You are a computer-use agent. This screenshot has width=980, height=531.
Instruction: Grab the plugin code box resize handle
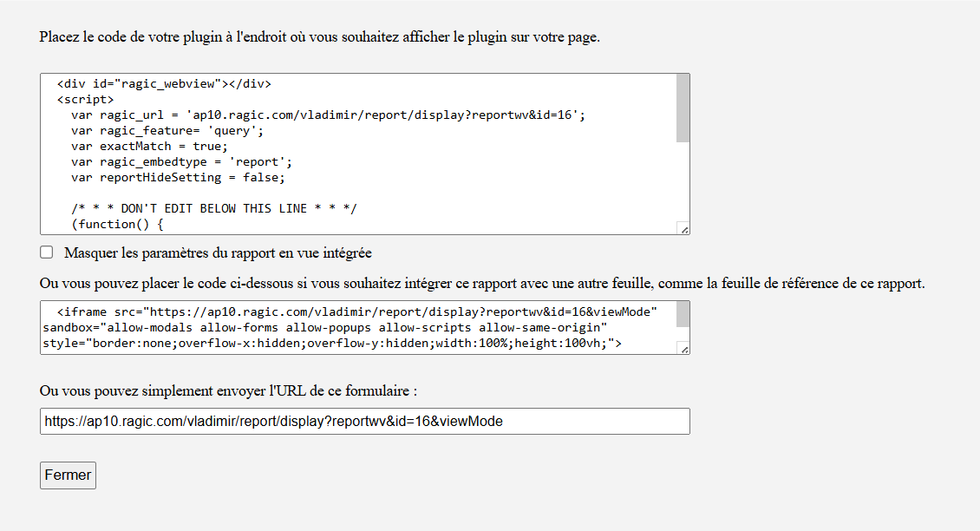coord(683,229)
